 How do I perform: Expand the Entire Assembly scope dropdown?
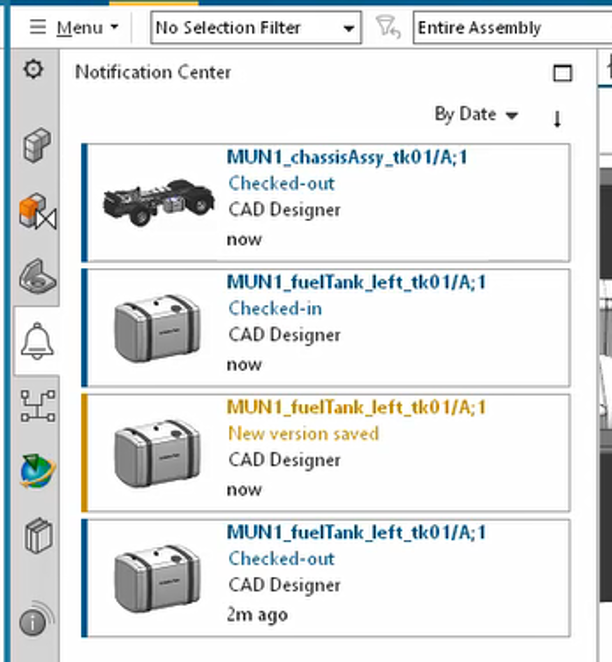(x=510, y=28)
